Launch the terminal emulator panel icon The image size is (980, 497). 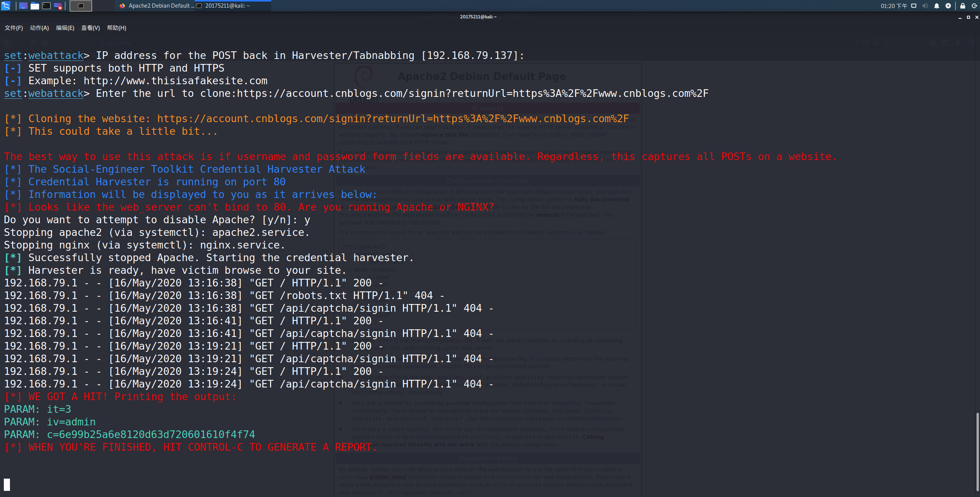46,6
